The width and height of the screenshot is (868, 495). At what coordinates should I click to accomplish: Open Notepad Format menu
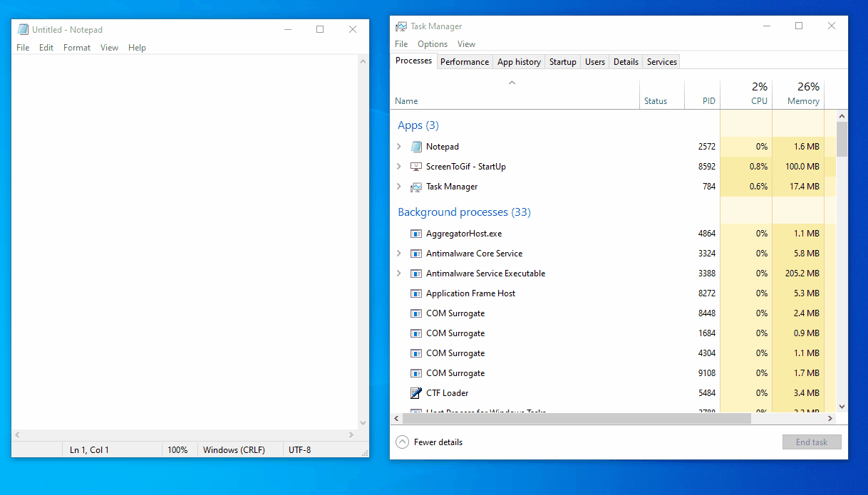click(77, 48)
